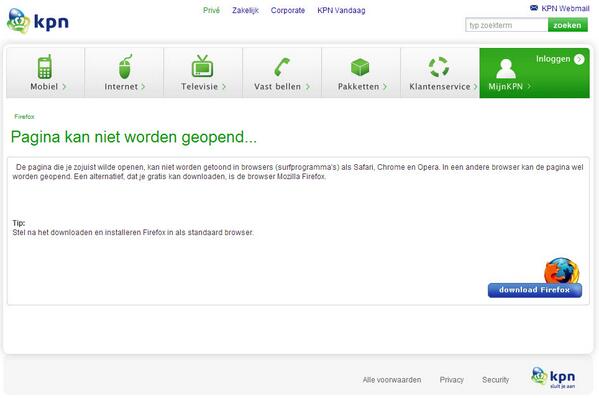Open the Internet menu label
599x398 pixels.
(121, 87)
